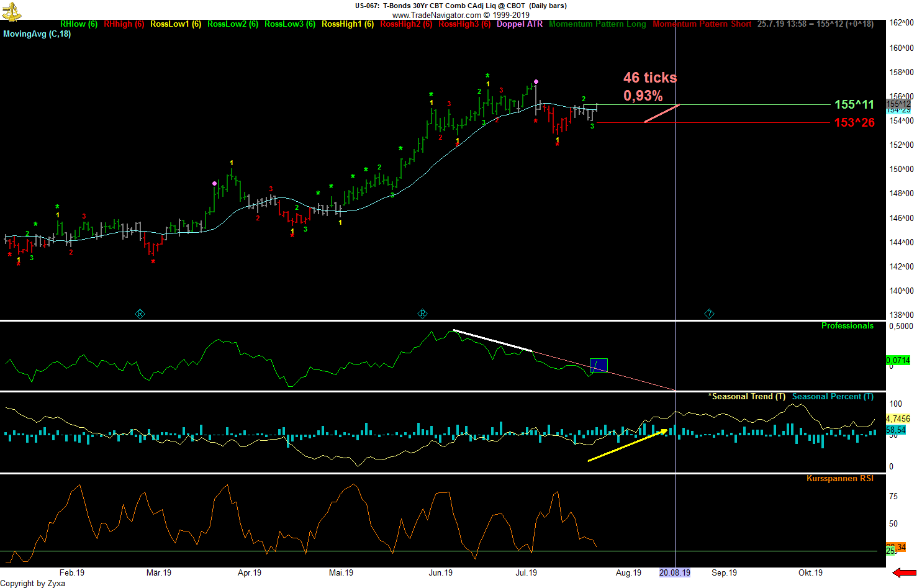The width and height of the screenshot is (922, 588).
Task: Select the RHlow (6) indicator label
Action: 79,24
